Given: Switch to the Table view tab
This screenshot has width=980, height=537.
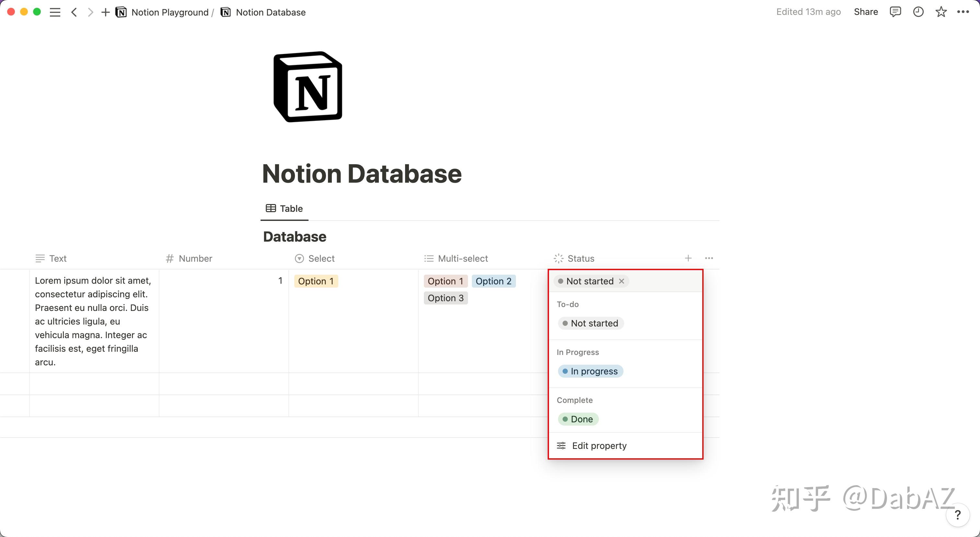Looking at the screenshot, I should tap(284, 208).
